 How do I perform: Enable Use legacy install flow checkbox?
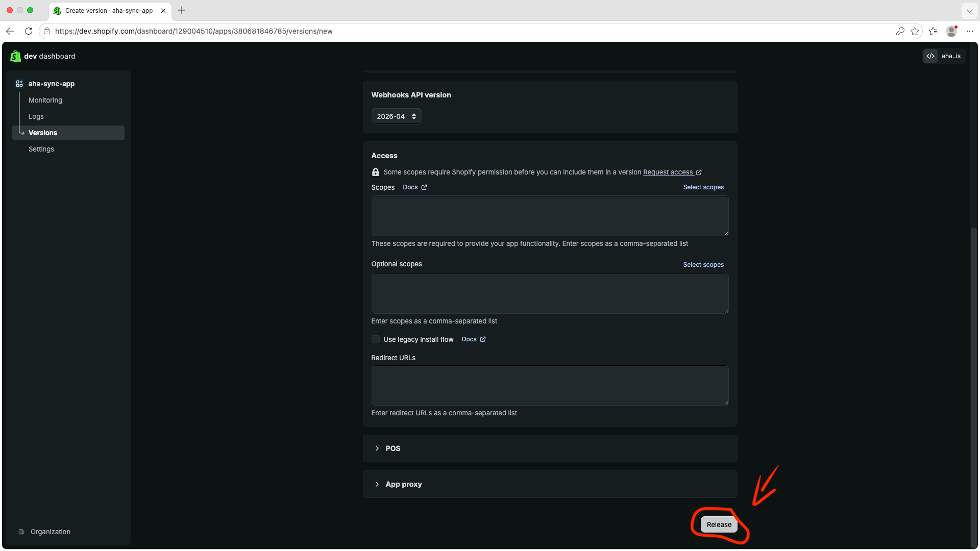coord(376,339)
